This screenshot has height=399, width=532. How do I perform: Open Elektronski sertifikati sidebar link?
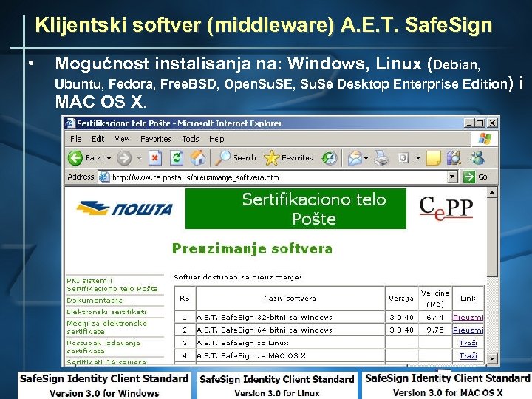pos(106,312)
